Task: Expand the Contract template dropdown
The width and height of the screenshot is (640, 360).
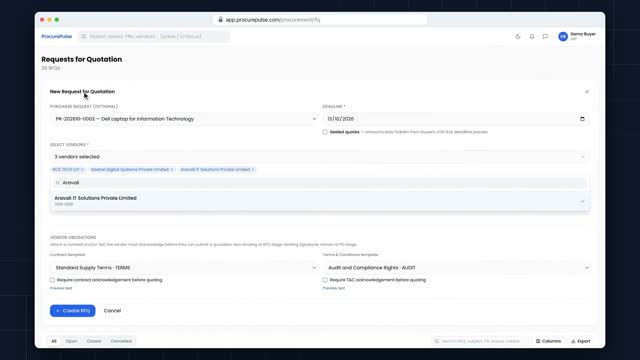Action: [x=184, y=268]
